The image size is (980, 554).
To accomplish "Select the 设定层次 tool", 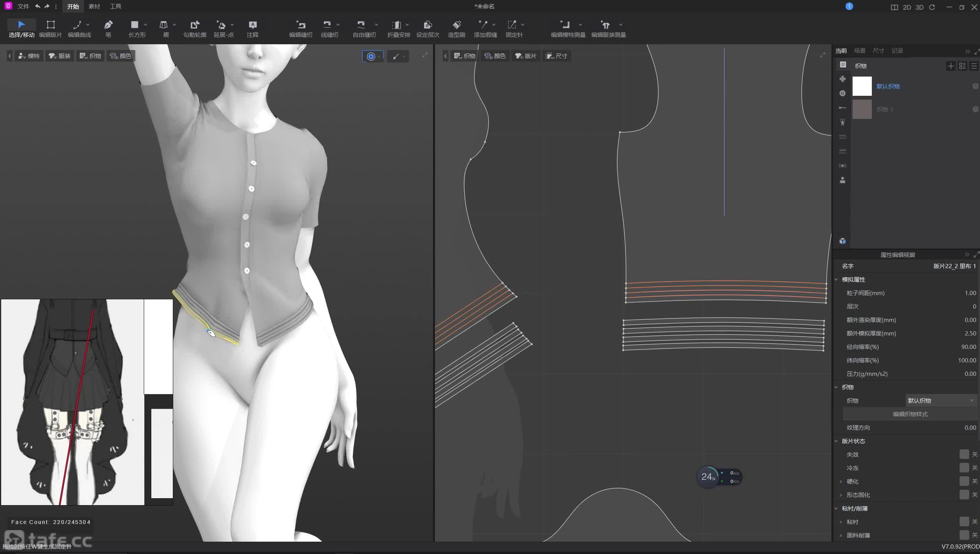I will (428, 29).
